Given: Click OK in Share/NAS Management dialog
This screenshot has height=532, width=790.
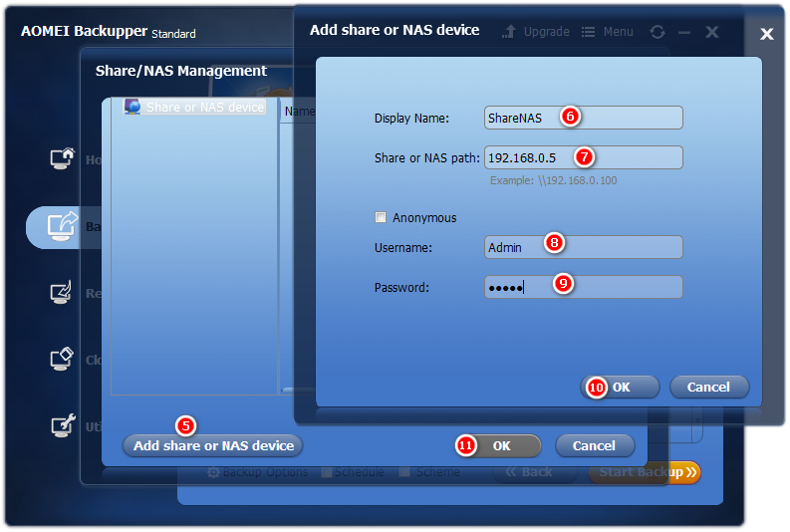Looking at the screenshot, I should 501,446.
